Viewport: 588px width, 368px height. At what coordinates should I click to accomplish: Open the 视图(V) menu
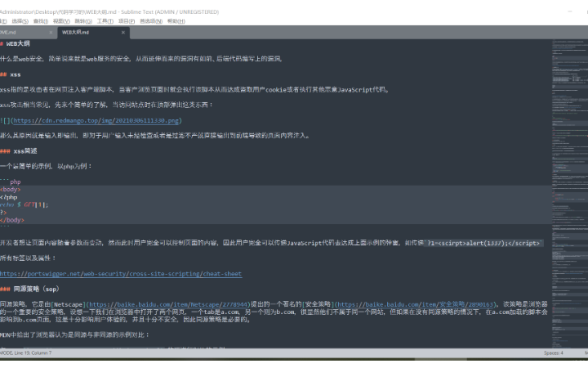(x=61, y=21)
